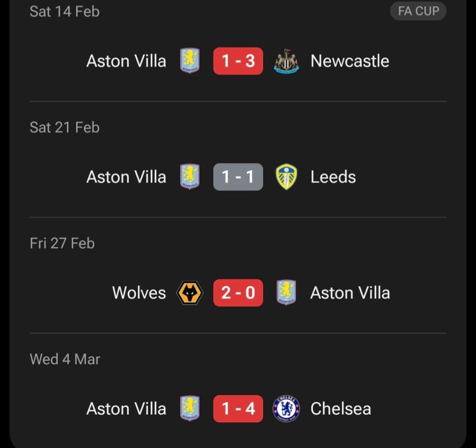This screenshot has height=448, width=476.
Task: Select the 1-1 Leeds draw score
Action: click(238, 176)
